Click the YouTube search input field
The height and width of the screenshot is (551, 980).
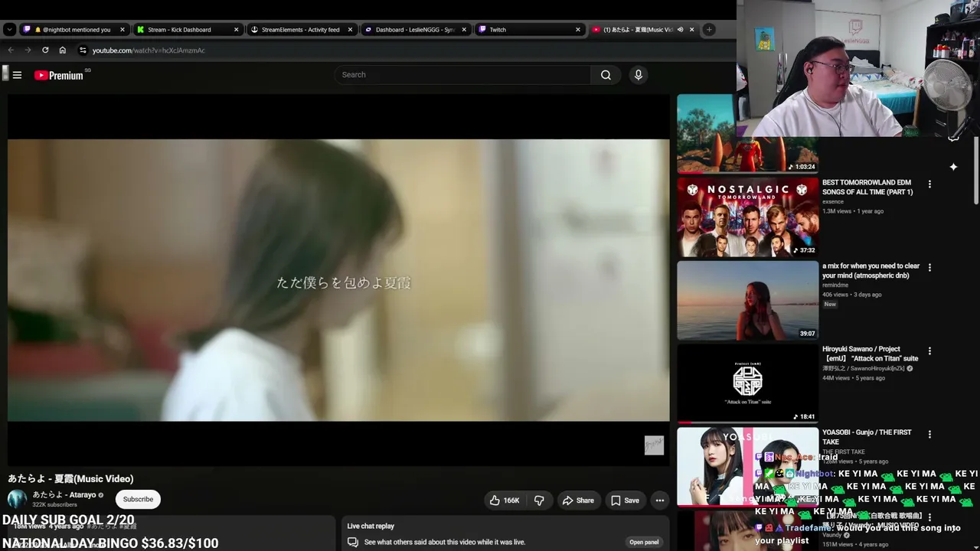coord(462,75)
